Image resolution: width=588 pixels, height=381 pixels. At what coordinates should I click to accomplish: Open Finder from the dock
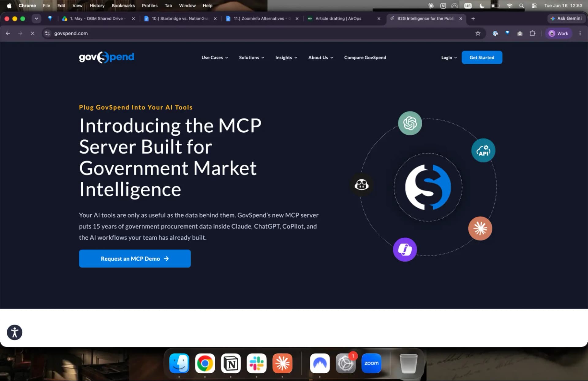pos(179,363)
